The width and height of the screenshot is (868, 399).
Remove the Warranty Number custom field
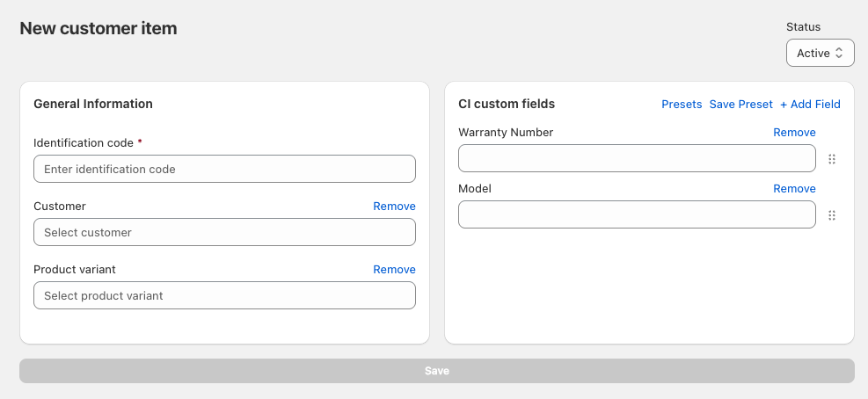794,133
